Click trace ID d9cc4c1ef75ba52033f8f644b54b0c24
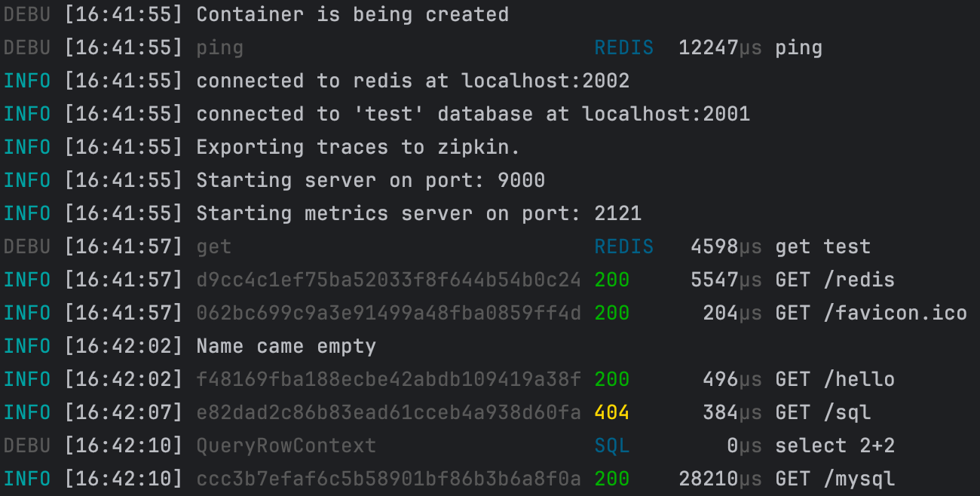The height and width of the screenshot is (496, 980). coord(389,280)
